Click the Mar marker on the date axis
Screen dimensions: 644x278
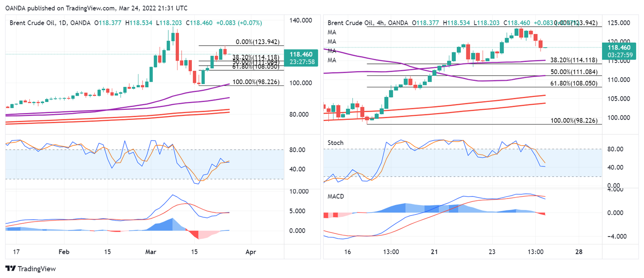[150, 252]
